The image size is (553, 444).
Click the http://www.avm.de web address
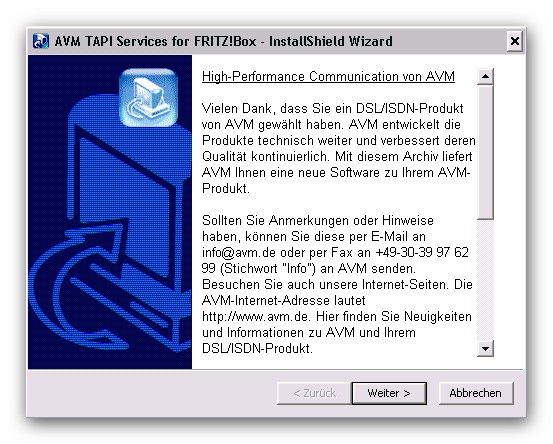coord(256,316)
